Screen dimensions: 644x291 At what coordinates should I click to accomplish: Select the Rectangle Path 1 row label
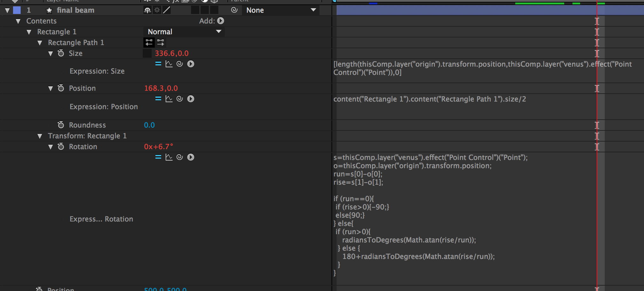click(x=76, y=43)
